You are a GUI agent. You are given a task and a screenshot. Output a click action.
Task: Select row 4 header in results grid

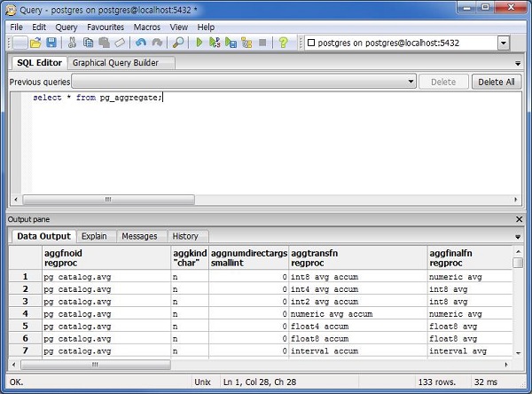[25, 314]
